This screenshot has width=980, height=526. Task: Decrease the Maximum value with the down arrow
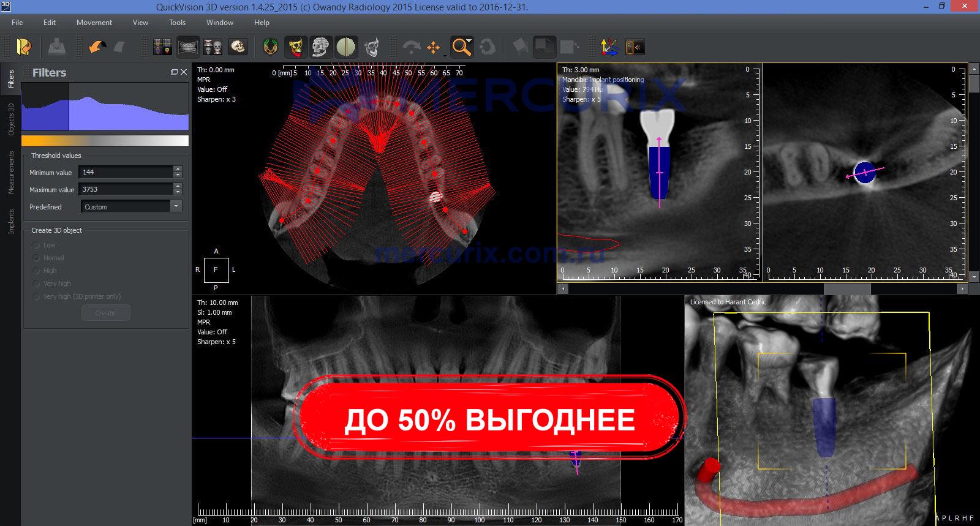coord(178,192)
